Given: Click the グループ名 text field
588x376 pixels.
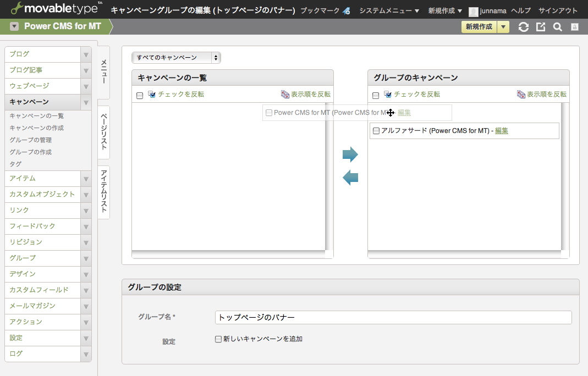Looking at the screenshot, I should [x=393, y=318].
